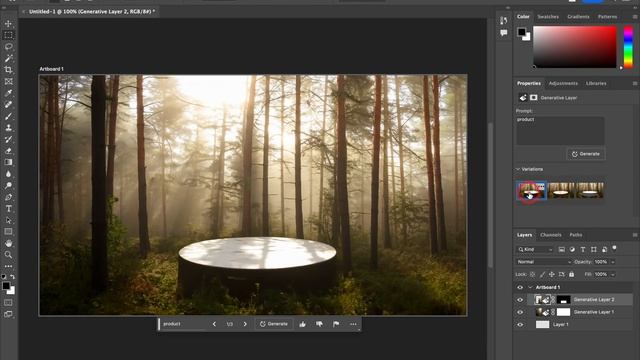The height and width of the screenshot is (360, 640).
Task: Select the Eraser tool
Action: tap(8, 151)
